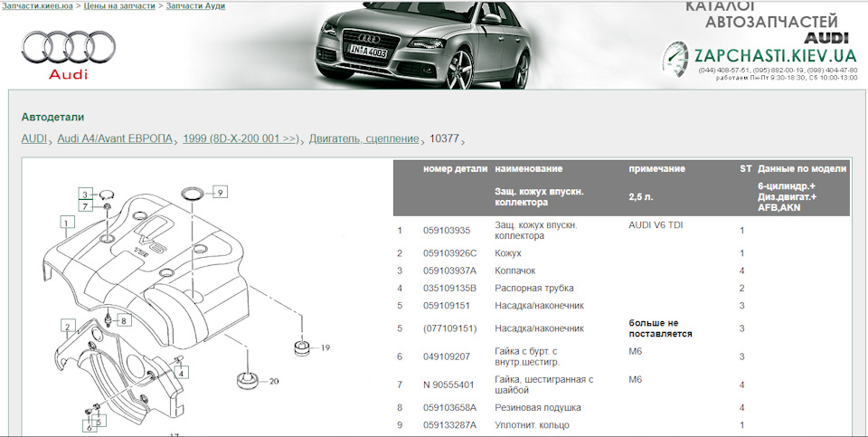Viewport: 868px width, 437px height.
Task: Click part number 059103658A
Action: coord(449,408)
